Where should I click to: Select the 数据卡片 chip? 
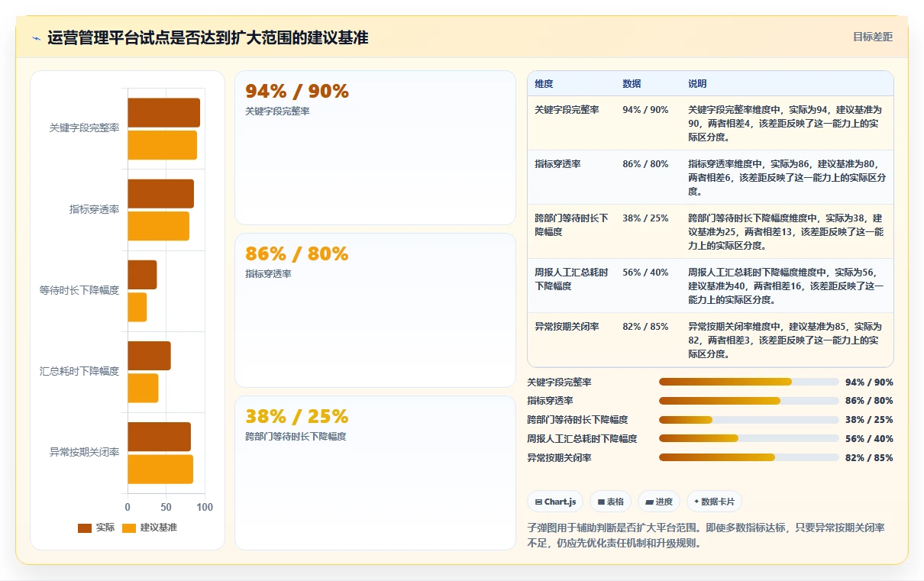coord(714,502)
